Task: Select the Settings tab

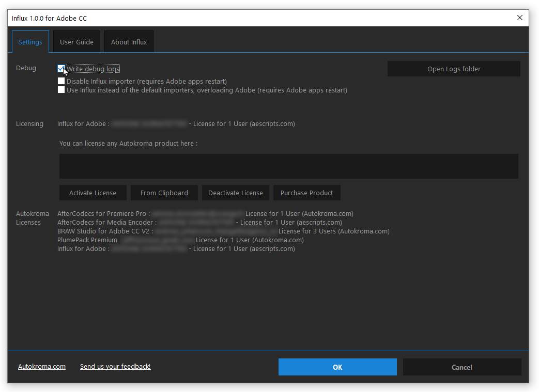Action: (x=30, y=41)
